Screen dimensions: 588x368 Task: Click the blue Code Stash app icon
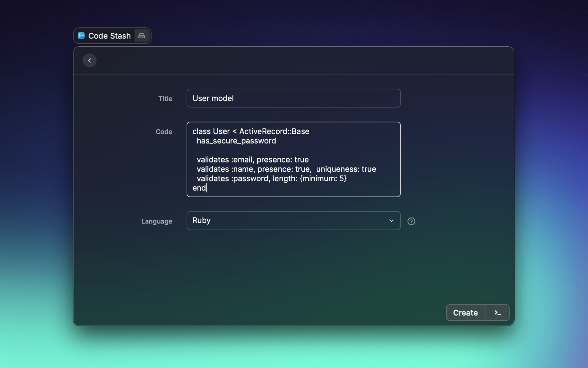tap(81, 36)
